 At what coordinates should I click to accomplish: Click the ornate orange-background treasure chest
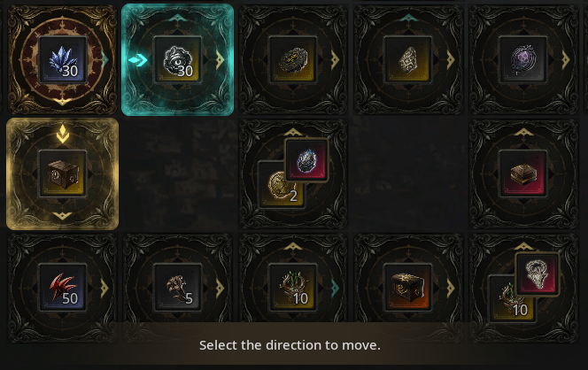point(408,288)
